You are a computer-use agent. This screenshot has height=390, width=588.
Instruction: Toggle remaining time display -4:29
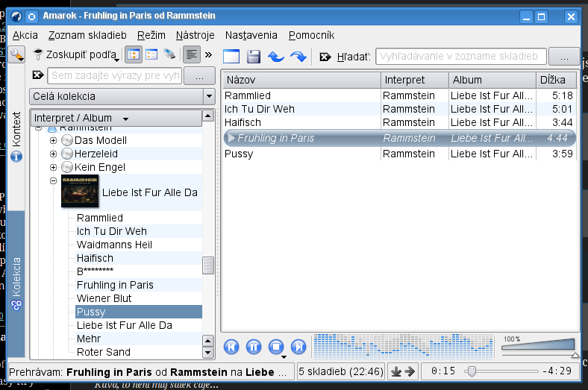pos(557,371)
